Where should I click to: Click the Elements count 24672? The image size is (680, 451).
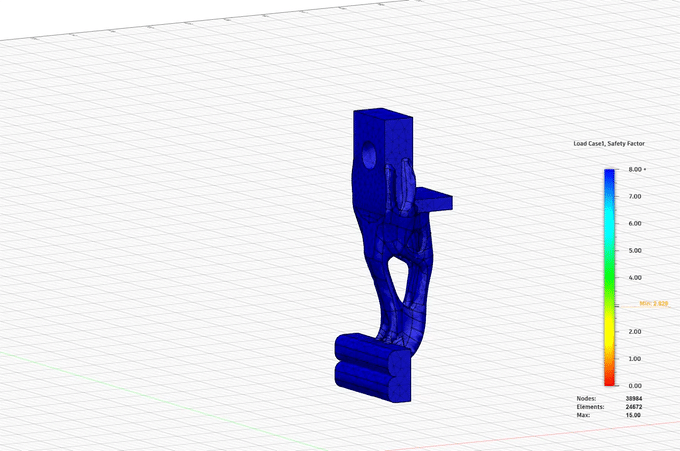[634, 407]
